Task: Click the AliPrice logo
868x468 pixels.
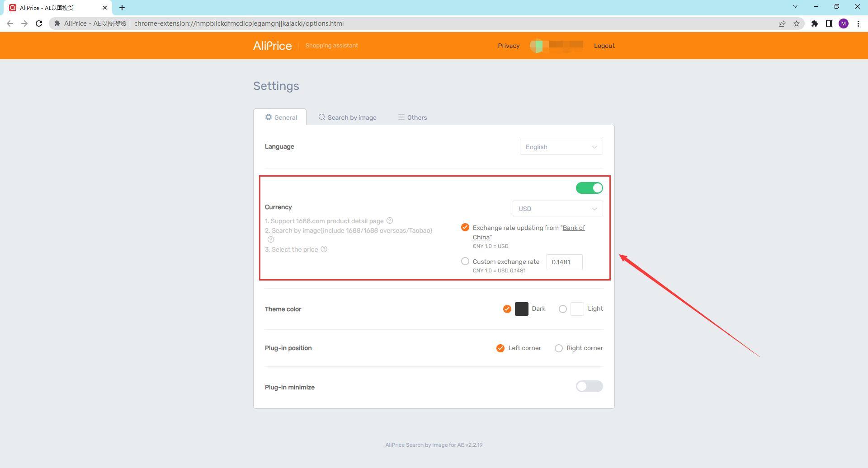Action: point(273,46)
